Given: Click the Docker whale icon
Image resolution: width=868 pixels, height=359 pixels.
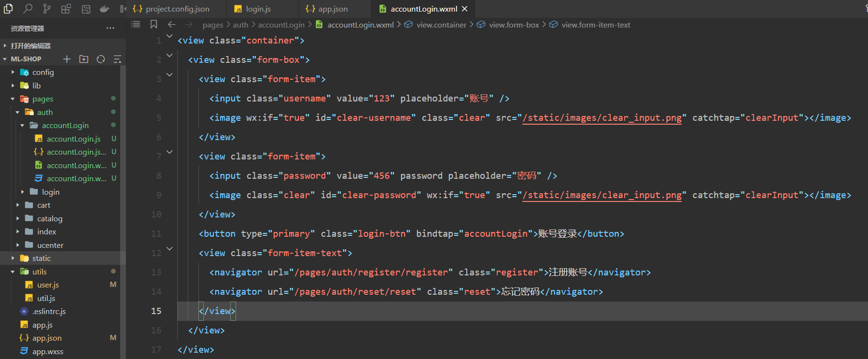Looking at the screenshot, I should (x=104, y=8).
